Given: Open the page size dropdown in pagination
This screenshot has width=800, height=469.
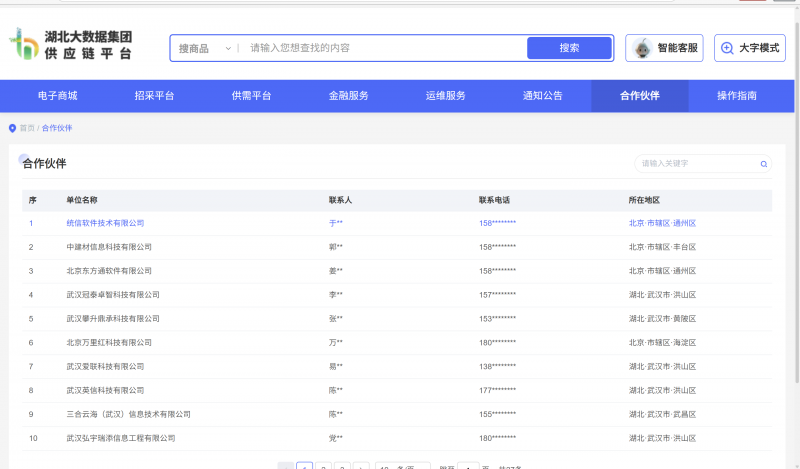Looking at the screenshot, I should tap(403, 466).
